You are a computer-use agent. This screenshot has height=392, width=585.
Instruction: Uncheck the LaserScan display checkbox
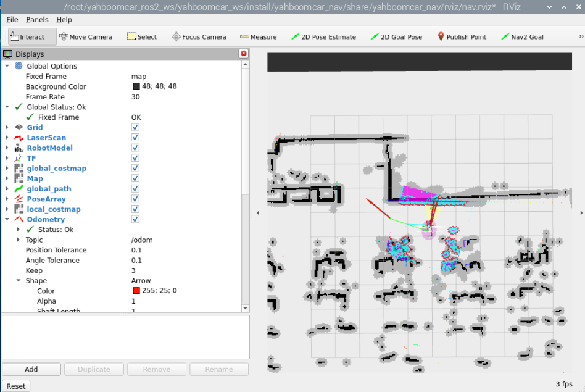pyautogui.click(x=135, y=138)
